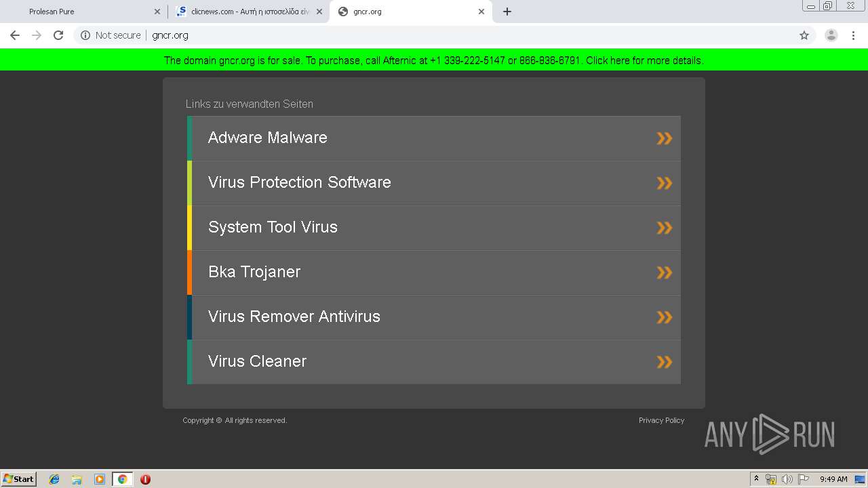Click the red security taskbar icon

tap(145, 479)
